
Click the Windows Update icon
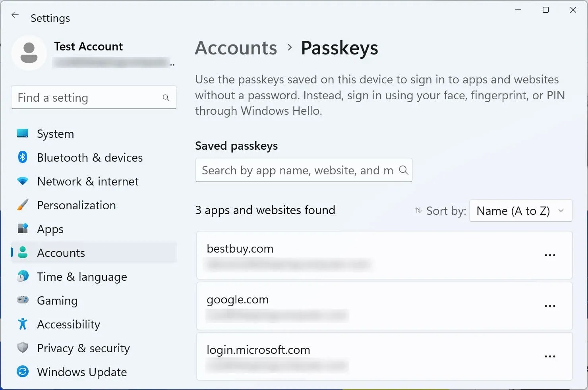[23, 372]
